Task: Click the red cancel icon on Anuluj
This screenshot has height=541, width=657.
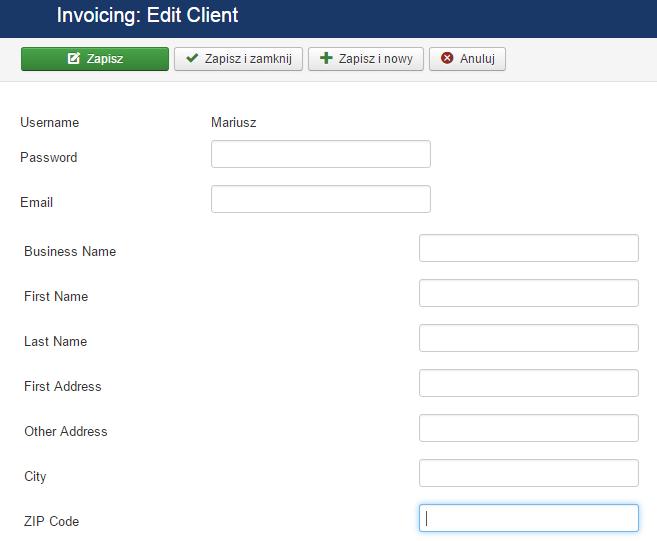Action: click(x=447, y=58)
